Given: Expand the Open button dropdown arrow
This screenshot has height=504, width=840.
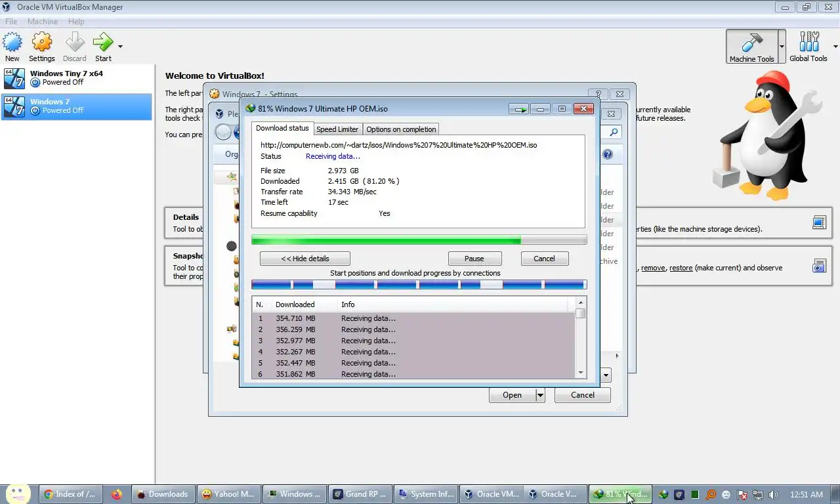Looking at the screenshot, I should (540, 395).
